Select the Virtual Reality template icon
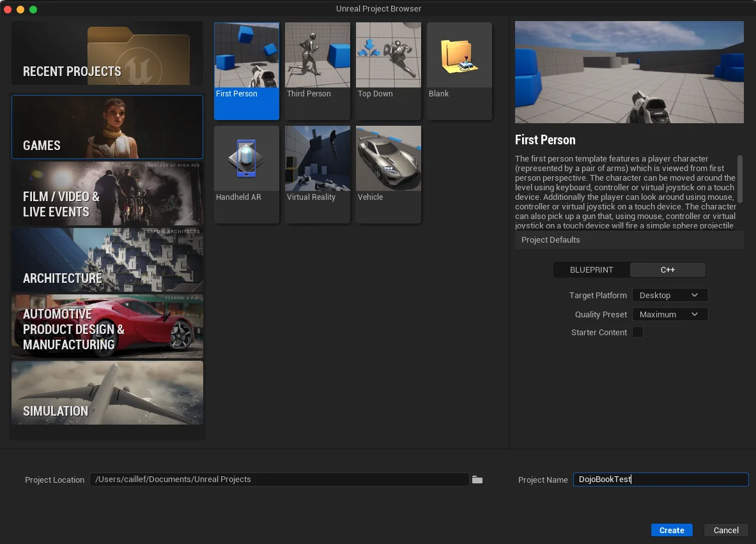 (318, 158)
